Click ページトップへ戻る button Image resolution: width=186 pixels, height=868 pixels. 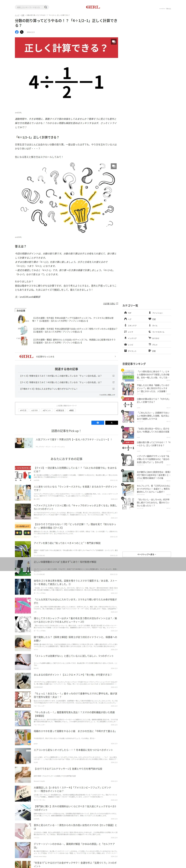click(146, 554)
